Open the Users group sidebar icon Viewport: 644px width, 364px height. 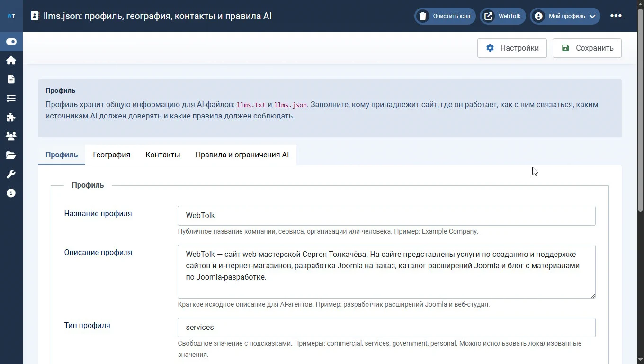click(x=11, y=136)
